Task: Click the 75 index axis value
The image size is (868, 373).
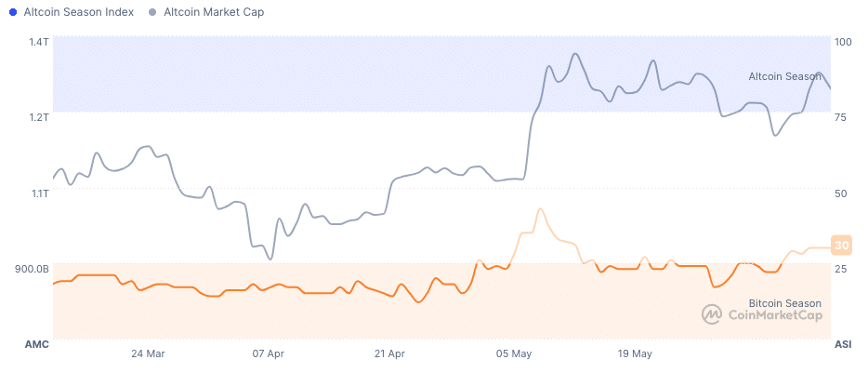Action: [x=840, y=117]
